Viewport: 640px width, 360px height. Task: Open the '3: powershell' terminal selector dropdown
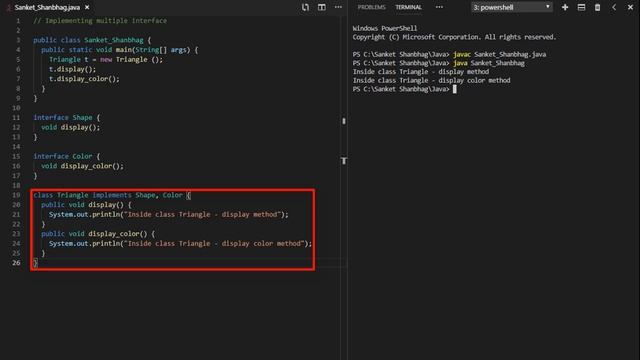[511, 7]
